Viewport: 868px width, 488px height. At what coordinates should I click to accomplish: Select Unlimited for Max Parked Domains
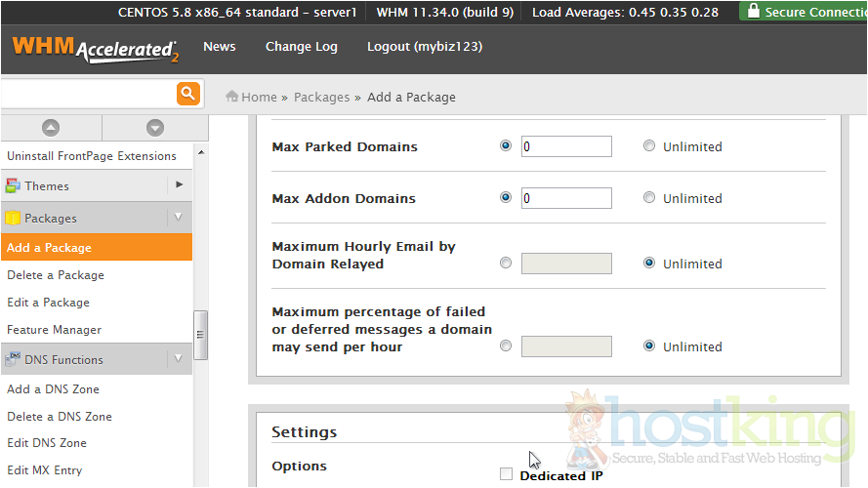649,146
